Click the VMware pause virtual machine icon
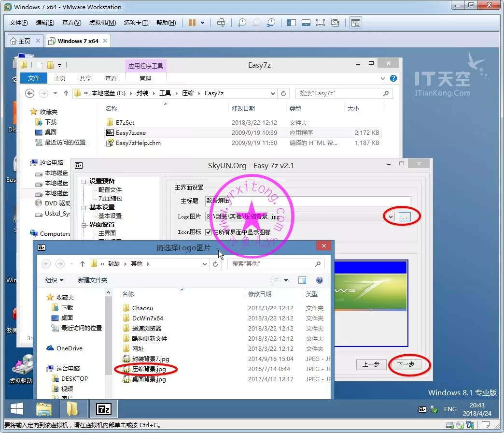504x433 pixels. 192,23
